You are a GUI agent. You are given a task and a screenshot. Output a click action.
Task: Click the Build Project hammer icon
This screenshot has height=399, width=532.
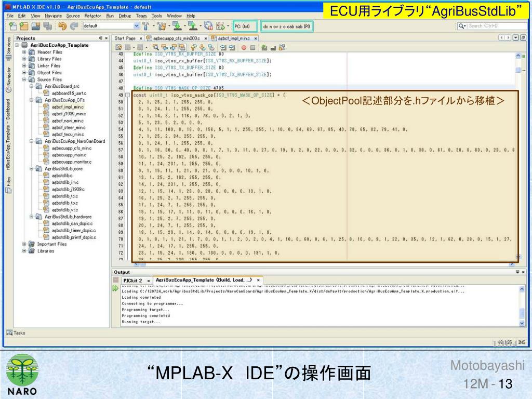click(146, 26)
